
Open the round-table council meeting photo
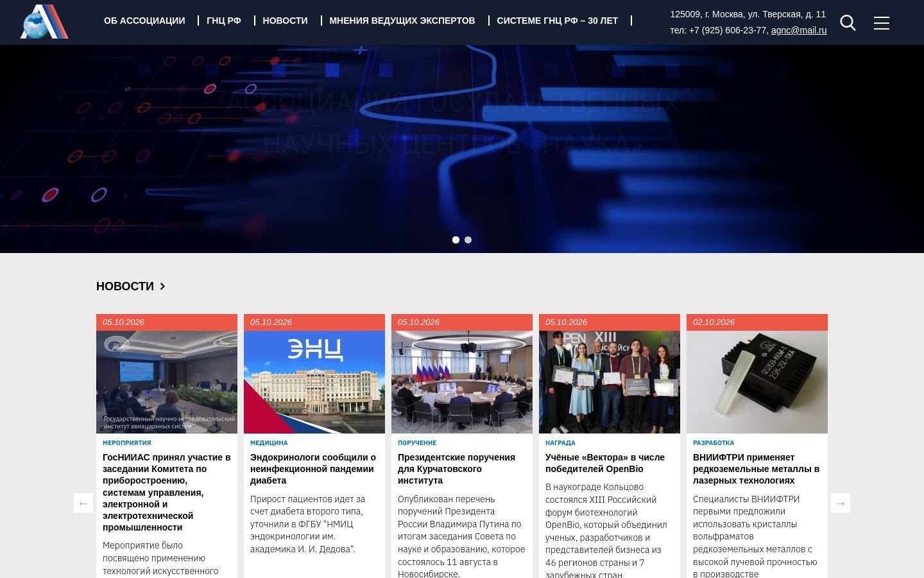tap(462, 382)
